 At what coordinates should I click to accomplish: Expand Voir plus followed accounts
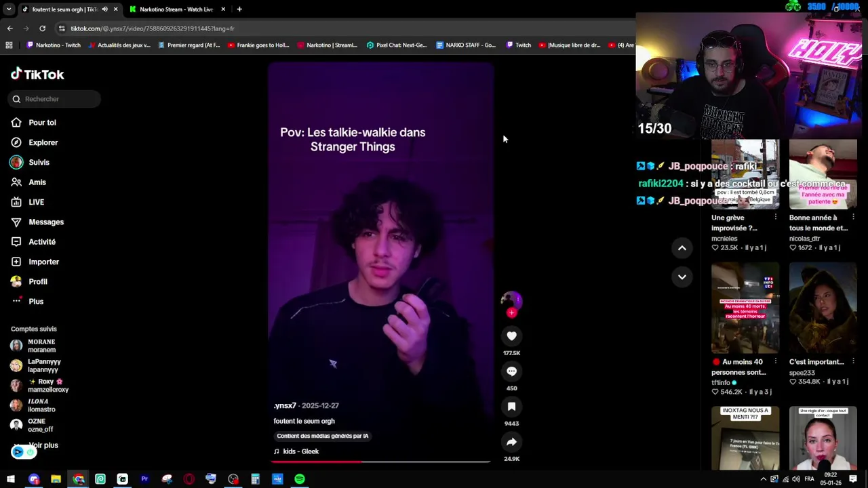(43, 445)
